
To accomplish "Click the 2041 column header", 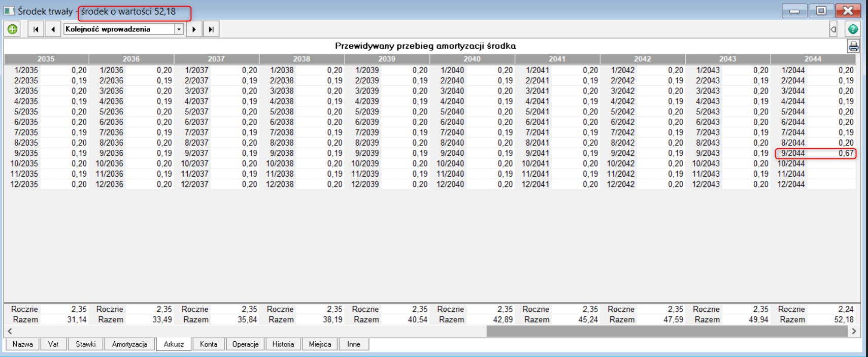I will (557, 59).
